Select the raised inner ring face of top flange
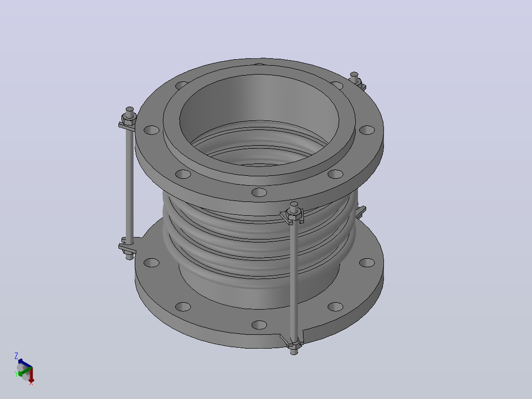This screenshot has height=399, width=532. point(259,170)
